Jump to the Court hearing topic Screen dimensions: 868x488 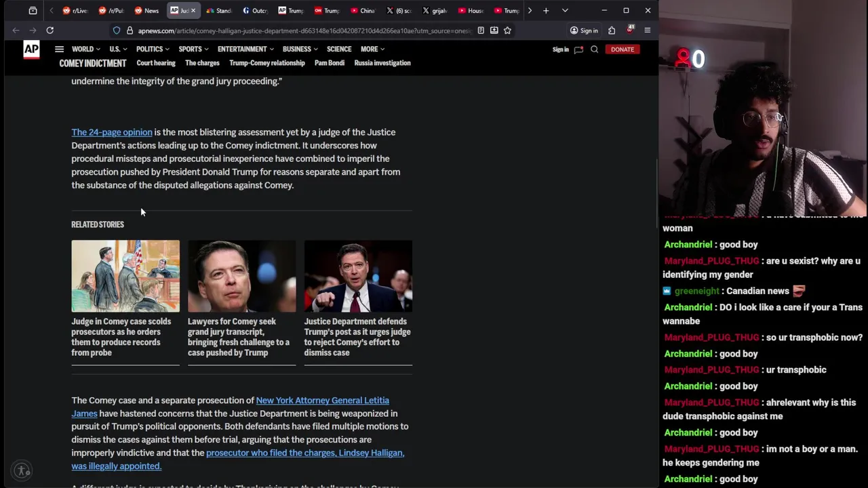click(156, 63)
